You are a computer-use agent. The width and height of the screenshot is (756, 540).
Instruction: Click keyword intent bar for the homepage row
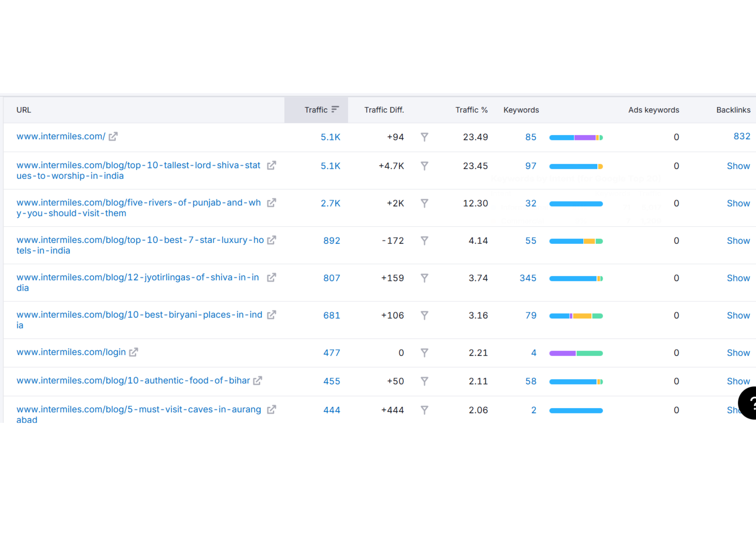(x=576, y=137)
